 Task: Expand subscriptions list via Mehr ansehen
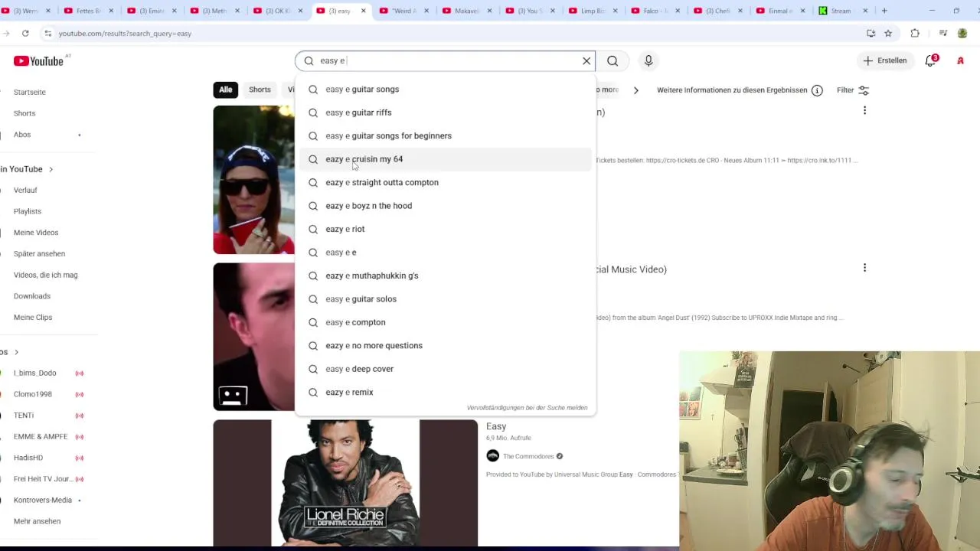pos(37,521)
